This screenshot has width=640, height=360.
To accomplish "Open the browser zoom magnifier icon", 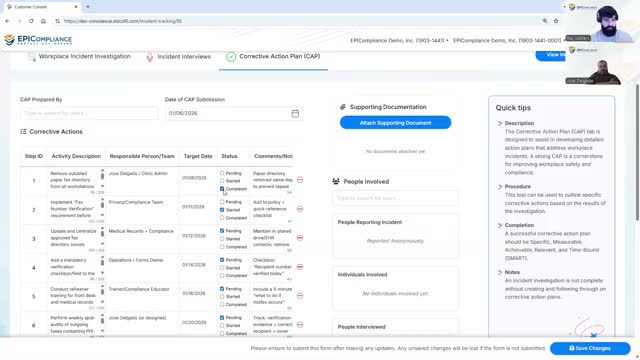I will point(545,21).
